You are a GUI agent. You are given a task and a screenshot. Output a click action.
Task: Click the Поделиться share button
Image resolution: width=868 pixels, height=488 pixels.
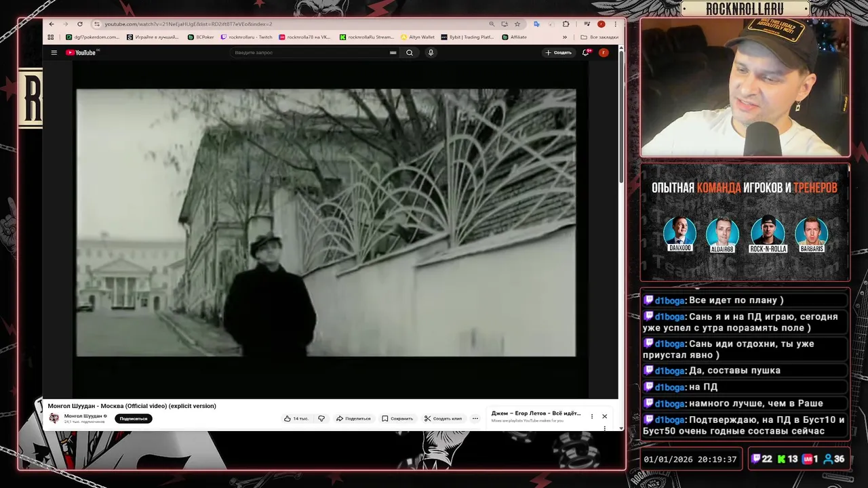(x=353, y=418)
